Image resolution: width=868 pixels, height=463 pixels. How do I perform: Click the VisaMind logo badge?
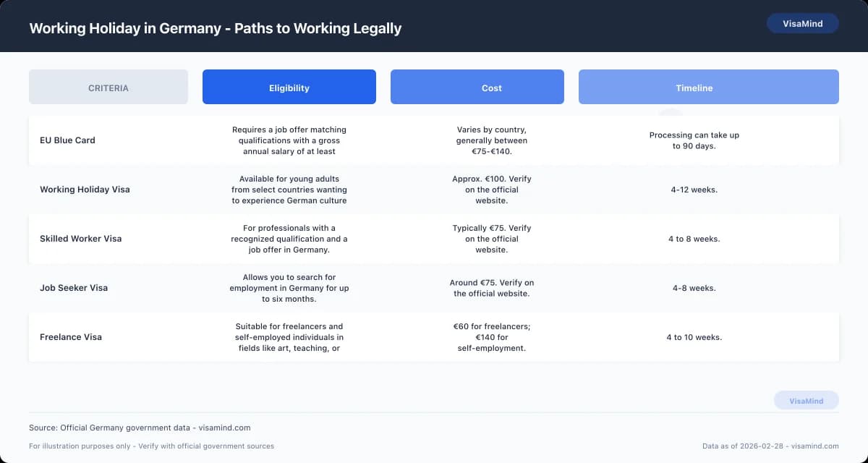802,23
